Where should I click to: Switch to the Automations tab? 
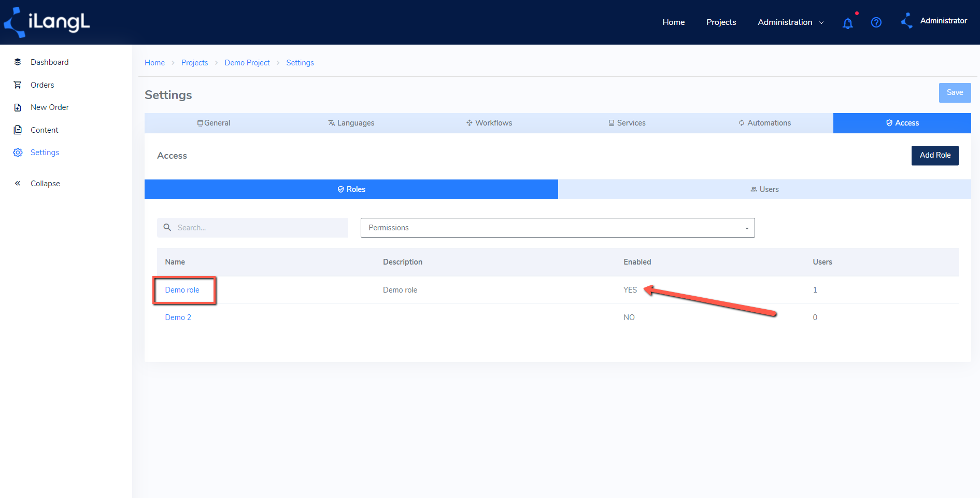coord(765,123)
